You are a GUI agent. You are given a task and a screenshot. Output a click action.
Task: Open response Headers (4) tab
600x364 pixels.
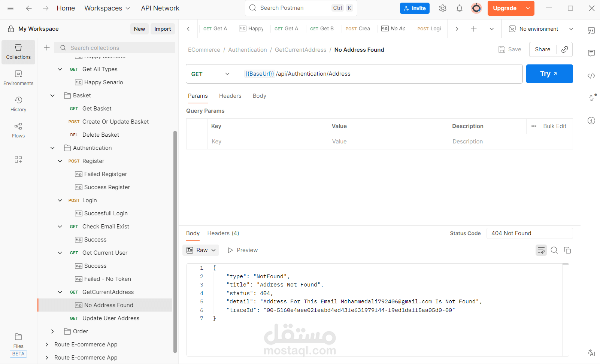click(223, 233)
